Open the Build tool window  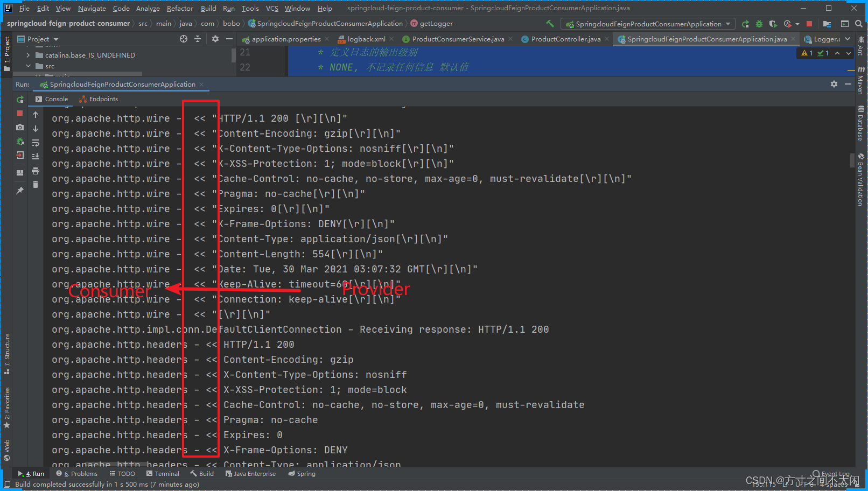202,474
